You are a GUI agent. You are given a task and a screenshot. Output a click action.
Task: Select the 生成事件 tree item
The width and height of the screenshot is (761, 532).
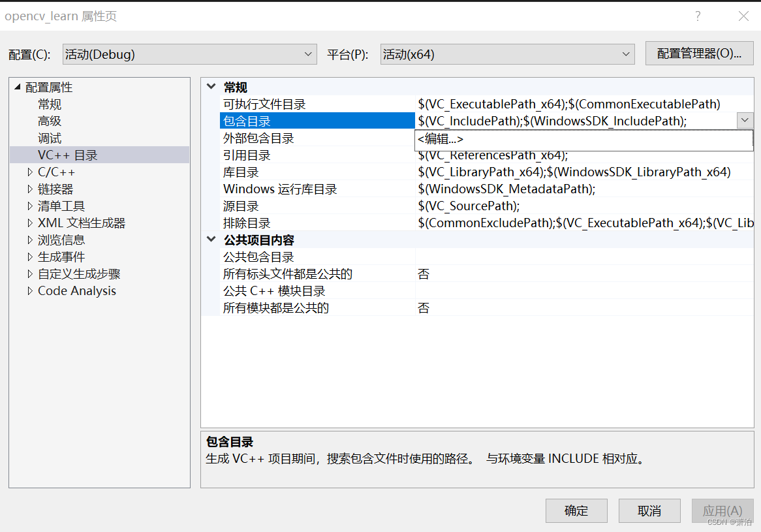pos(60,257)
